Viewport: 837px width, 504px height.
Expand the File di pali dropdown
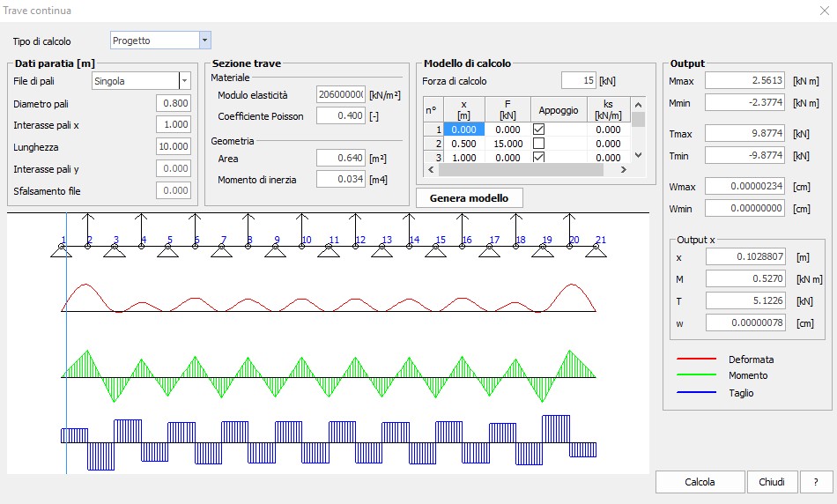[184, 81]
